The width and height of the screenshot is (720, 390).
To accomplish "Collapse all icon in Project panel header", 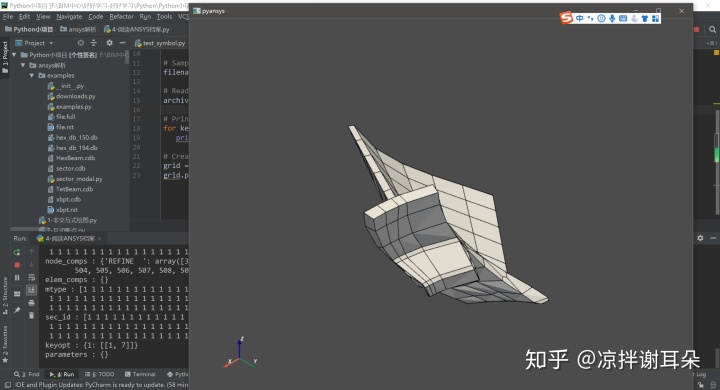I will 94,43.
